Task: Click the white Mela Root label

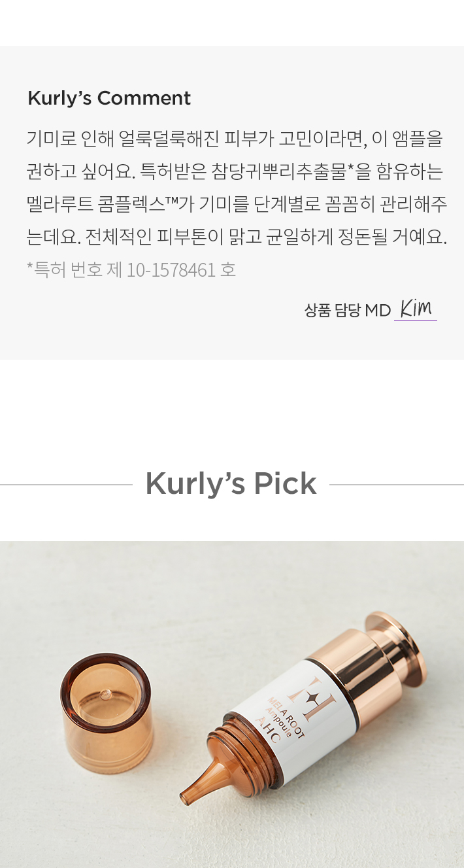Action: pyautogui.click(x=292, y=712)
